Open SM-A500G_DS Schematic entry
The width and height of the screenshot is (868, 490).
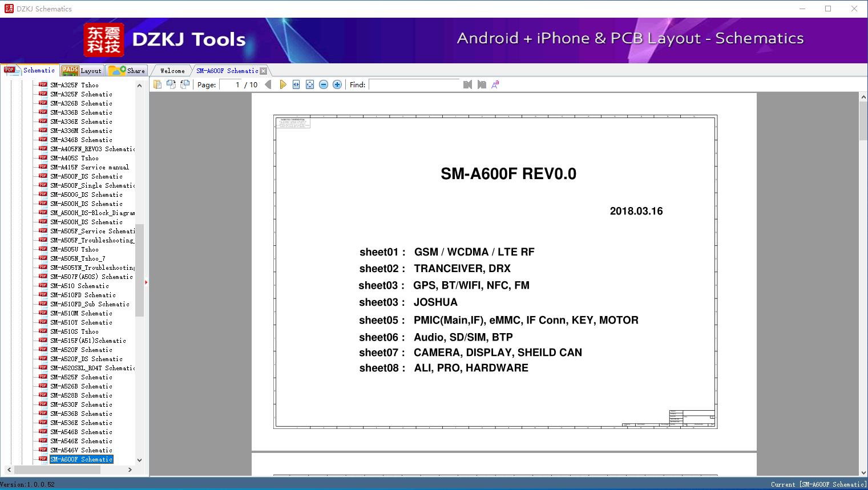[x=86, y=195]
